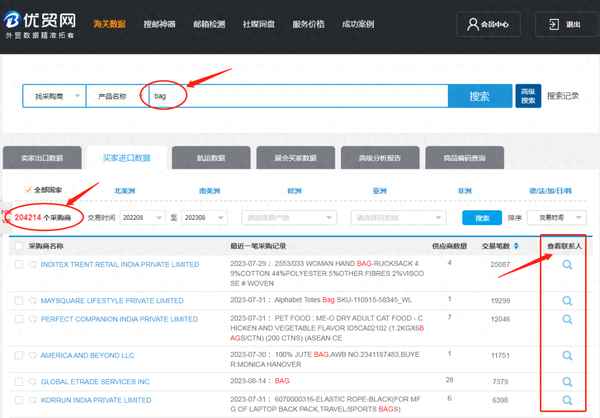The image size is (600, 418).
Task: Click the keyword input containing bag
Action: pyautogui.click(x=298, y=96)
